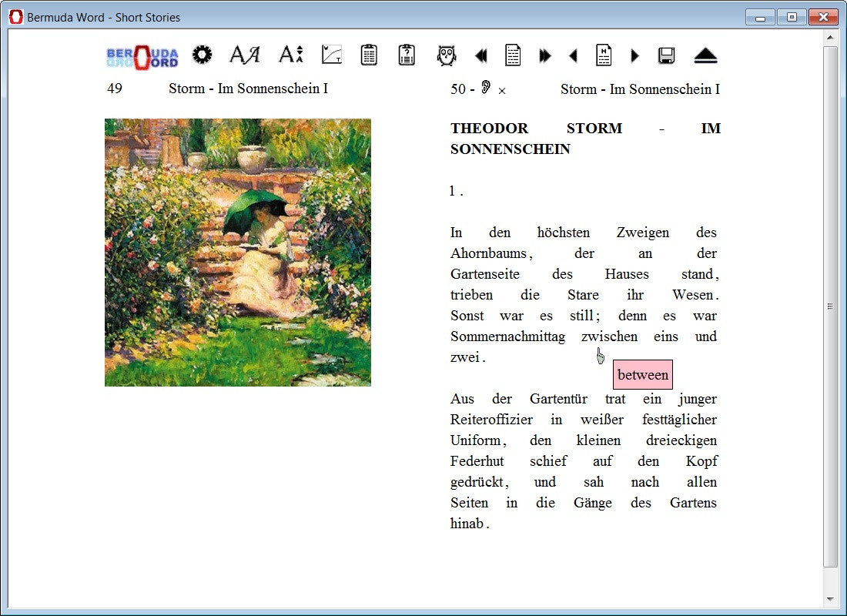This screenshot has height=616, width=847.
Task: Click the word 'trieben'
Action: 471,295
